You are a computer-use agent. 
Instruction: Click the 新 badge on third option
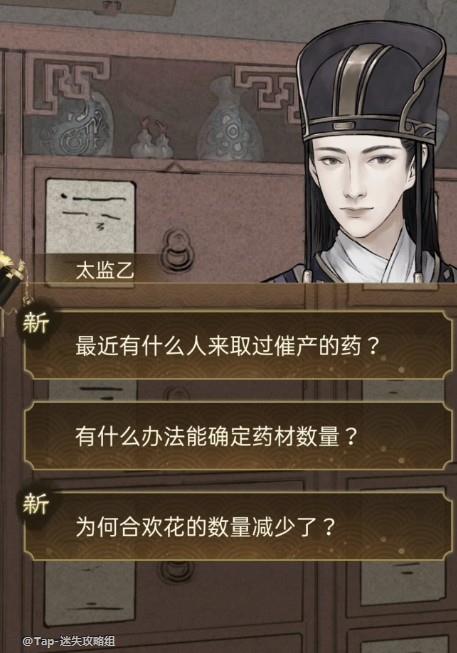pyautogui.click(x=36, y=504)
